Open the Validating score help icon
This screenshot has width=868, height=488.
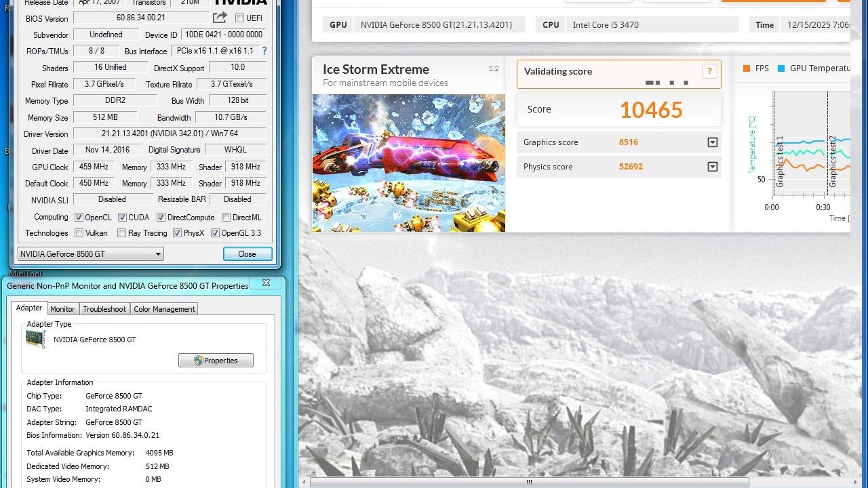point(709,71)
